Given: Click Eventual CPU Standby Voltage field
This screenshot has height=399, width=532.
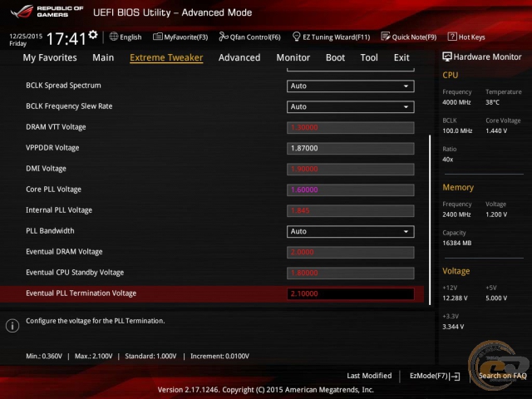Looking at the screenshot, I should click(x=351, y=273).
